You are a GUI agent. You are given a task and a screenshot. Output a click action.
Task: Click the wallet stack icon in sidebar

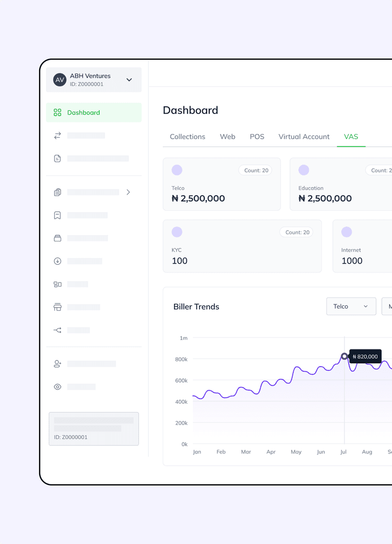pyautogui.click(x=57, y=238)
